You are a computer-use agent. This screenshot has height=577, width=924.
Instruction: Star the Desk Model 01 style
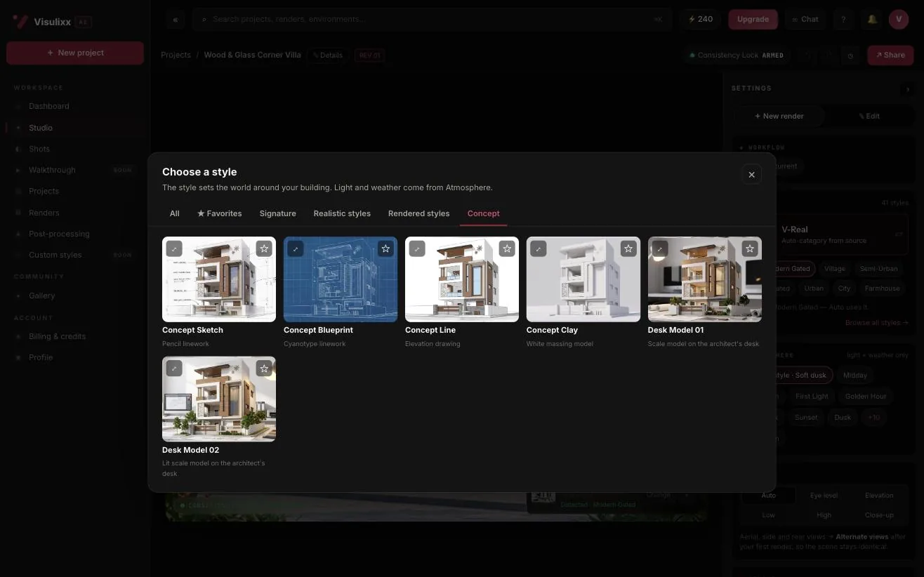click(750, 248)
